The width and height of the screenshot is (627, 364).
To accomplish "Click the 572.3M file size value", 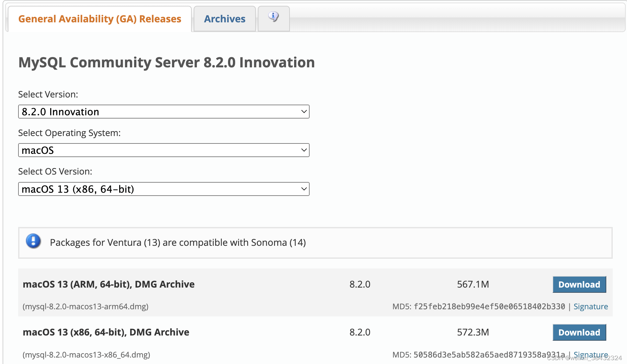I will (x=473, y=332).
